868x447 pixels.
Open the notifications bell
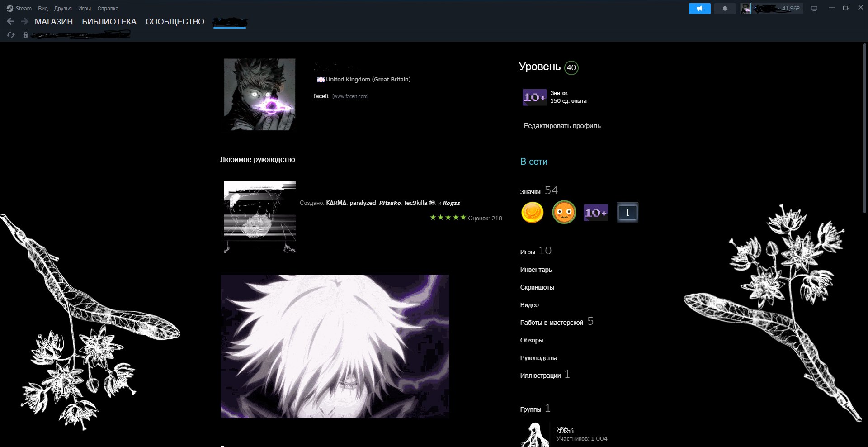725,9
